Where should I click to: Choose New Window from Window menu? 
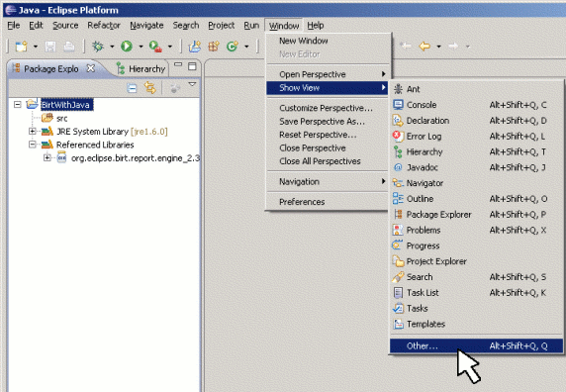coord(329,41)
